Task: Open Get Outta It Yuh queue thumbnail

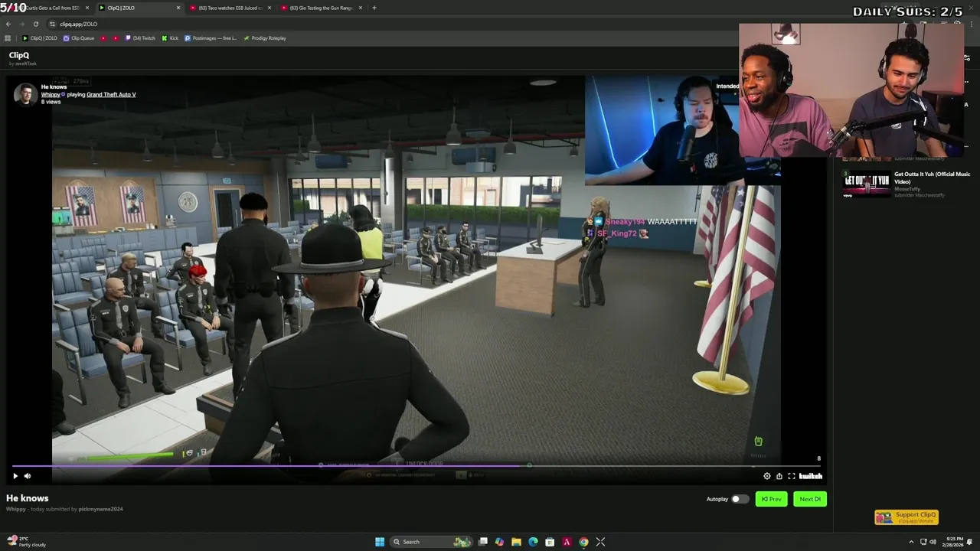Action: [x=867, y=184]
